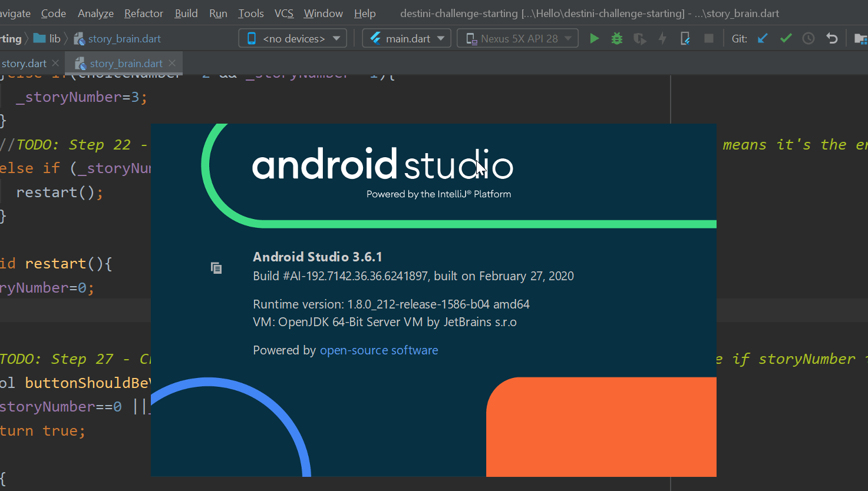Screen dimensions: 868x491
Task: Open Nexus 5X API 28 emulator dropdown
Action: pos(517,39)
